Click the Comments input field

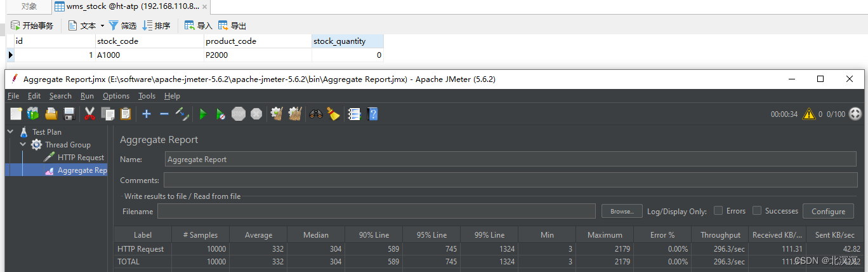click(x=510, y=180)
